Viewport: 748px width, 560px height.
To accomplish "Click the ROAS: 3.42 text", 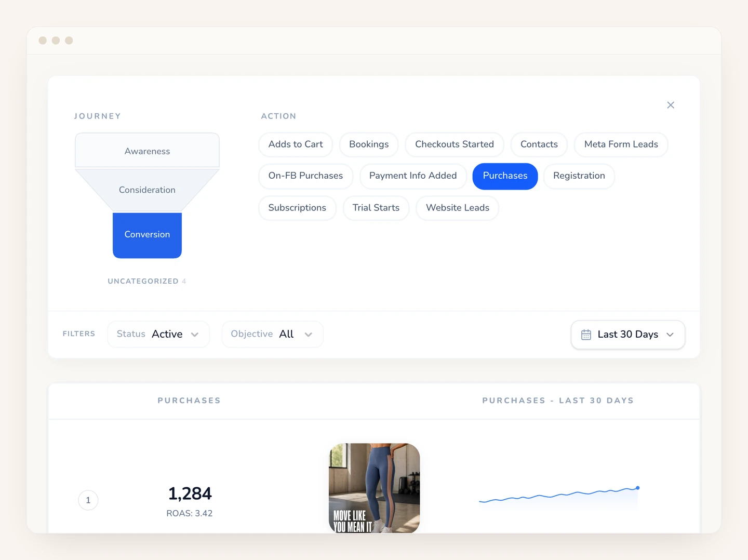I will 190,513.
